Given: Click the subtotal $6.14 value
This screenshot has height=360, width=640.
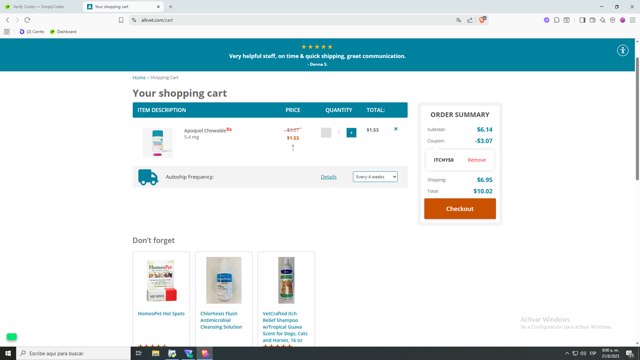Looking at the screenshot, I should coord(484,129).
